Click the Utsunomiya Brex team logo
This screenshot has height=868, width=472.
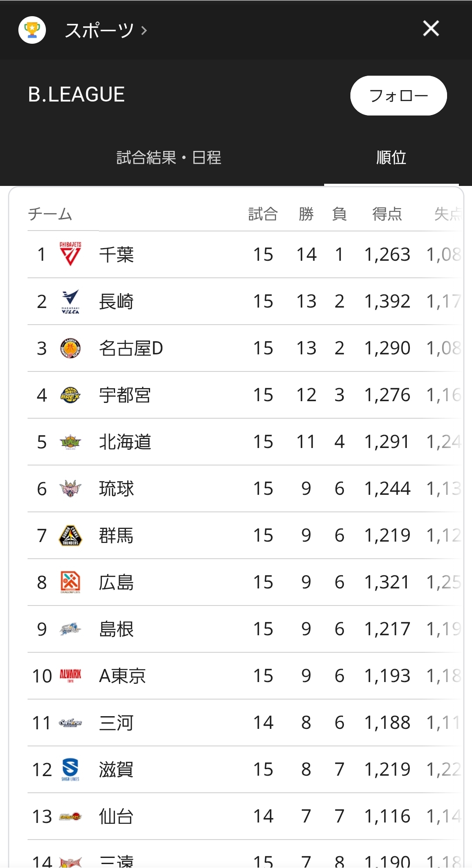click(x=70, y=395)
